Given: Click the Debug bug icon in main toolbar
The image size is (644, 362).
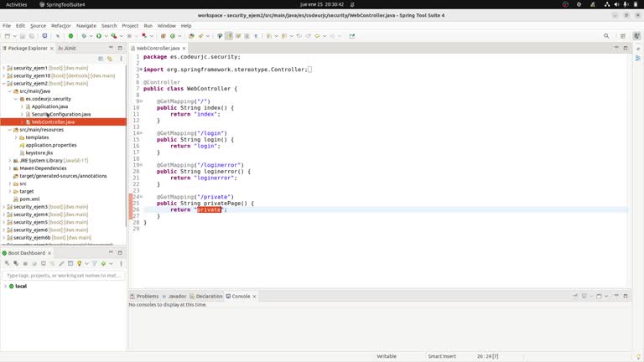Looking at the screenshot, I should click(84, 36).
